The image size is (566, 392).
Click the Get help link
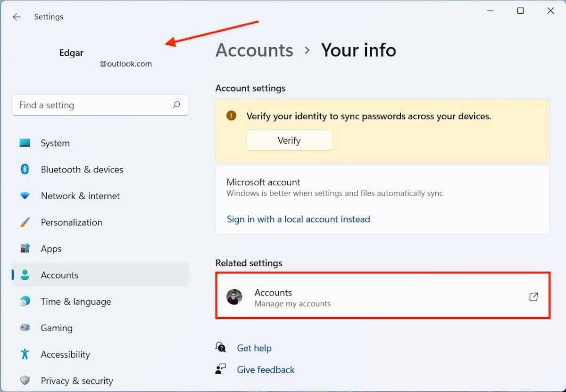[254, 348]
